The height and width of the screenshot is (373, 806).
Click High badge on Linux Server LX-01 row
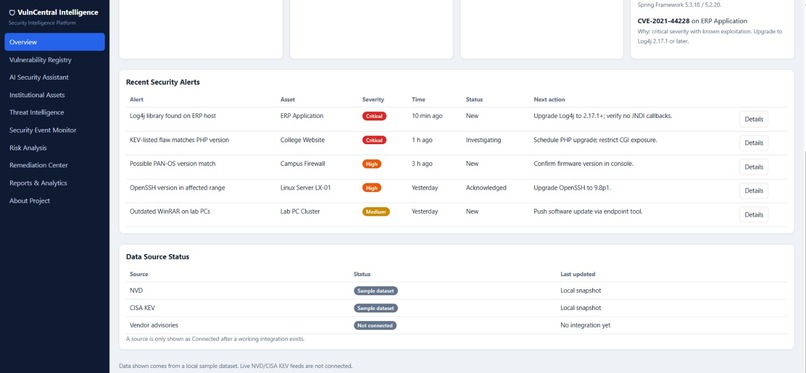372,188
